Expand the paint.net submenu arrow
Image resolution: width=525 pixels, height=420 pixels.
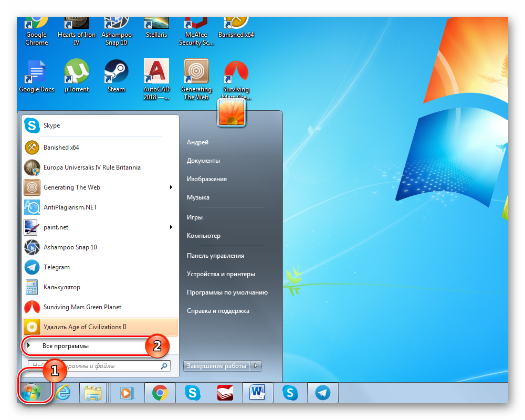pos(171,227)
